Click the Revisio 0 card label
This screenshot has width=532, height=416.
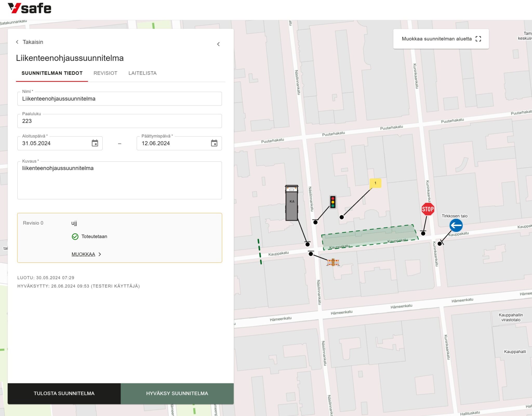tap(33, 223)
